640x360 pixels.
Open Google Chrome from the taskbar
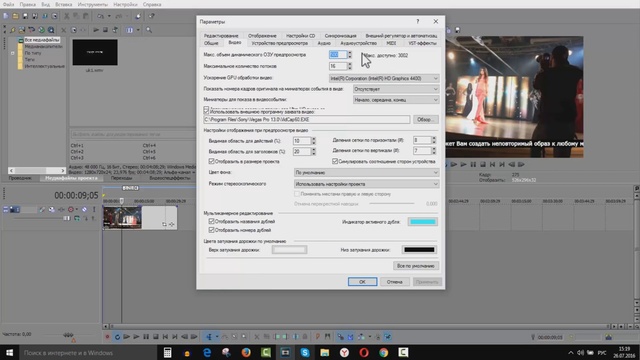pos(383,352)
